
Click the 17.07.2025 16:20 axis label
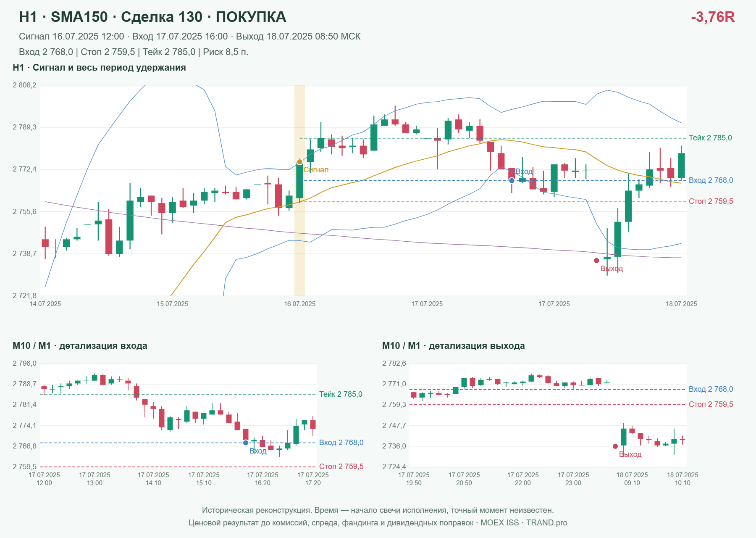262,479
